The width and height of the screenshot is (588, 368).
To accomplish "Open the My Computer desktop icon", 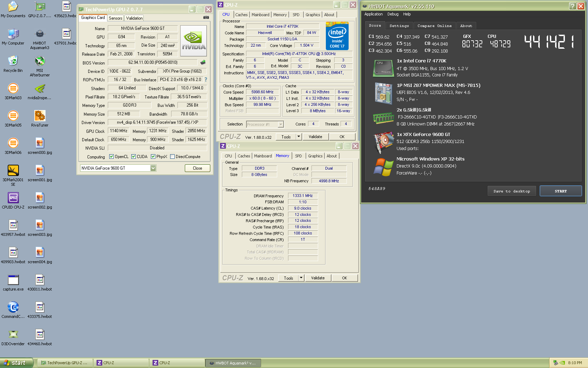I will 13,37.
